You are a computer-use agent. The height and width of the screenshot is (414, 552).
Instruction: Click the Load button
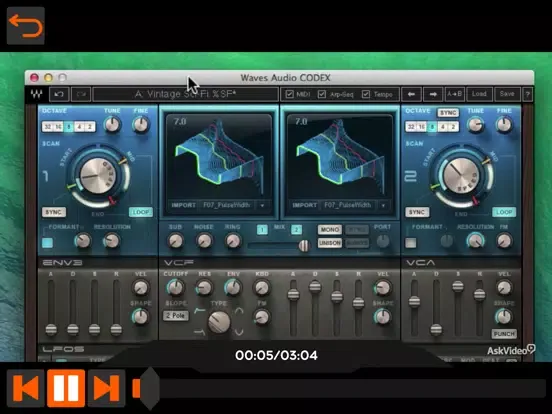(479, 94)
